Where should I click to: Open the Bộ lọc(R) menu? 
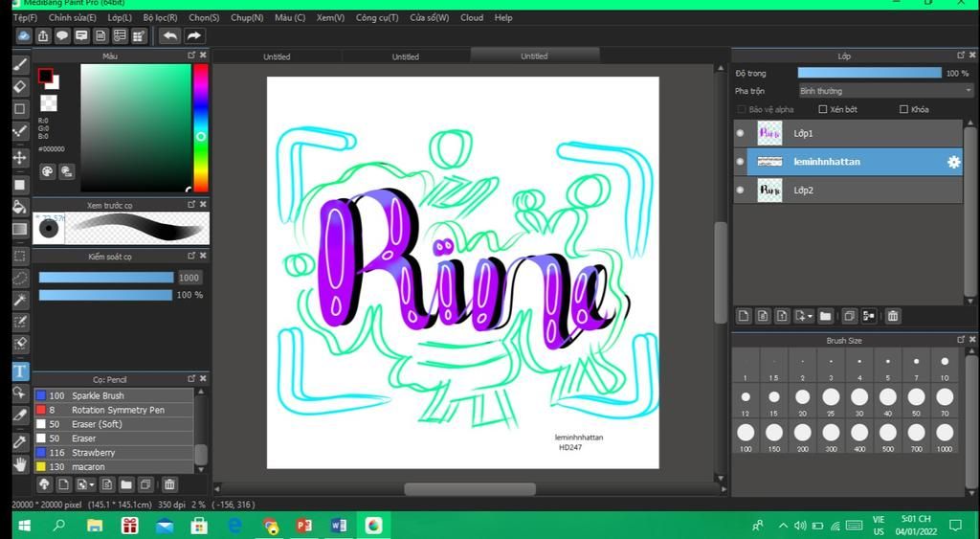click(160, 17)
